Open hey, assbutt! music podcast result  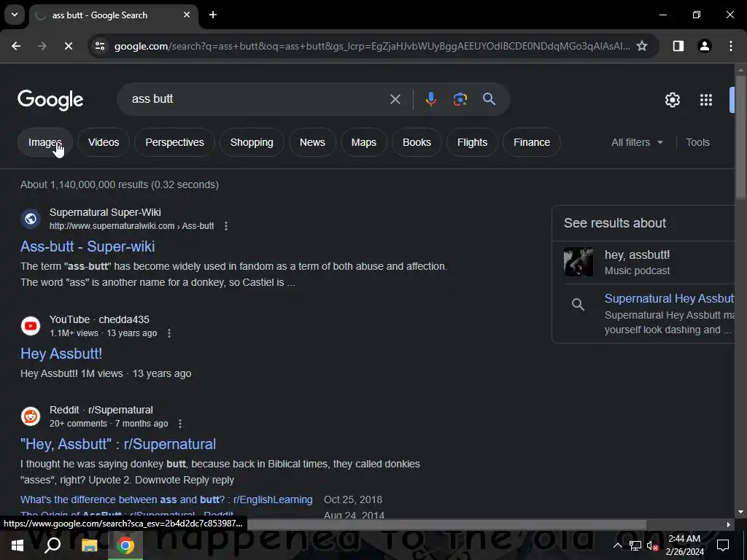point(637,262)
